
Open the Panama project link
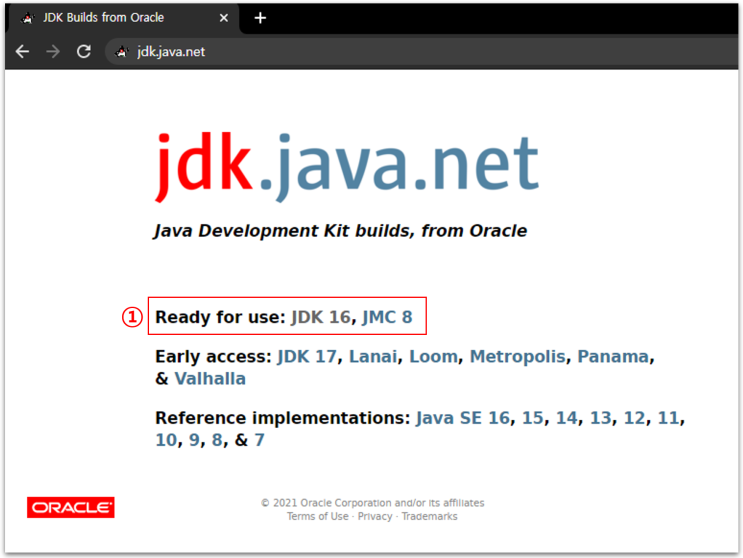(613, 356)
